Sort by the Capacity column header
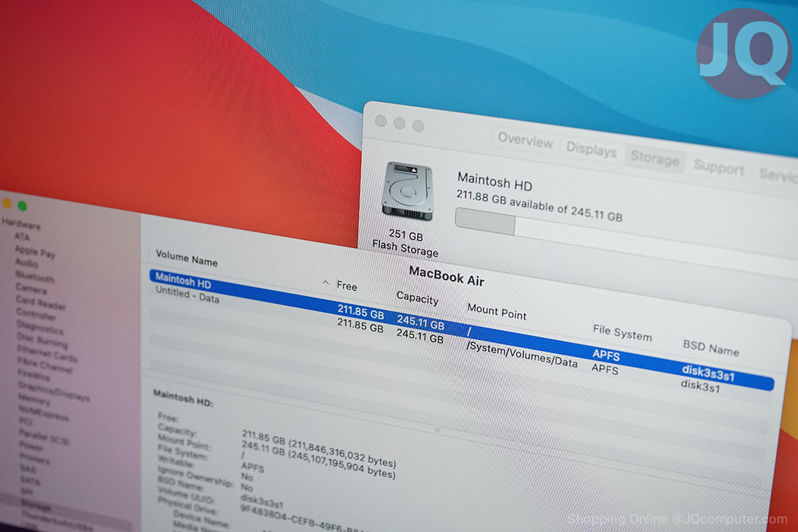Viewport: 798px width, 532px height. tap(417, 298)
